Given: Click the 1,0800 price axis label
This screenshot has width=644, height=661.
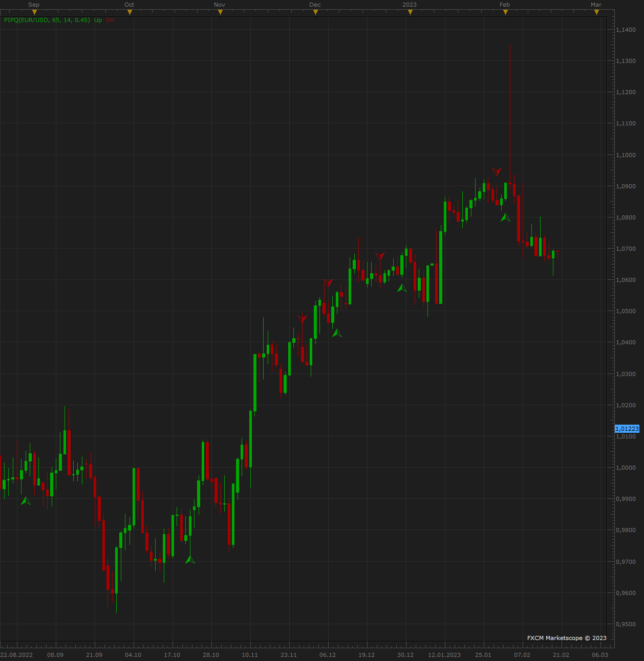Looking at the screenshot, I should [626, 217].
